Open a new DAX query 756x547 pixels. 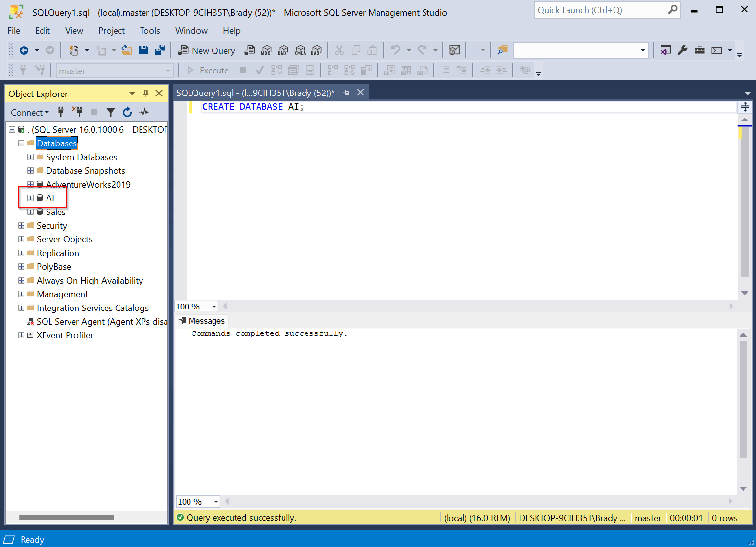pyautogui.click(x=316, y=50)
